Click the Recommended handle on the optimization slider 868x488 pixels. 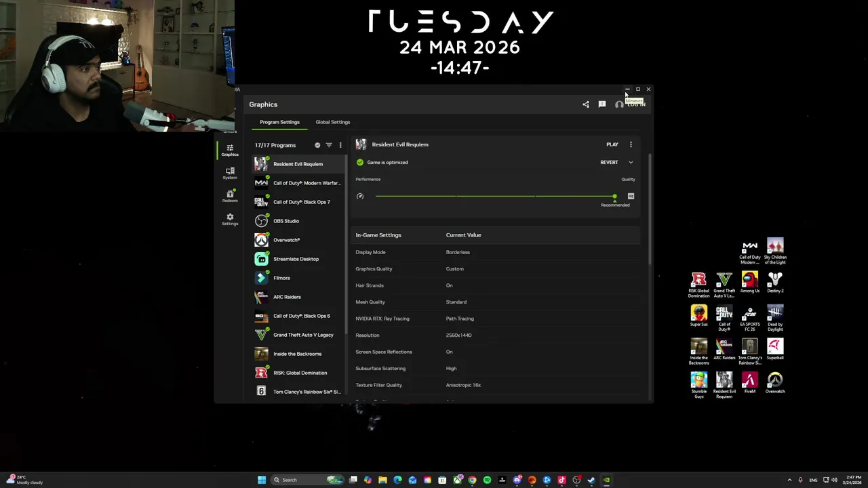(x=614, y=197)
